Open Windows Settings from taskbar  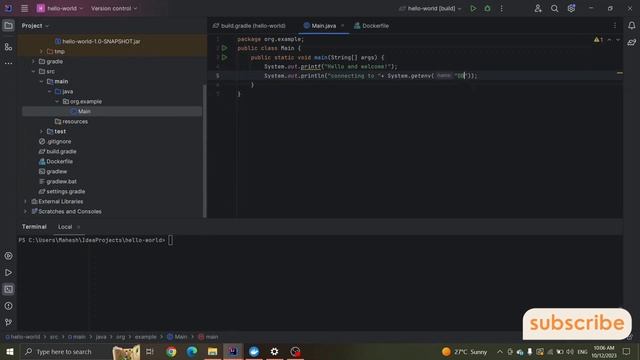(x=274, y=351)
